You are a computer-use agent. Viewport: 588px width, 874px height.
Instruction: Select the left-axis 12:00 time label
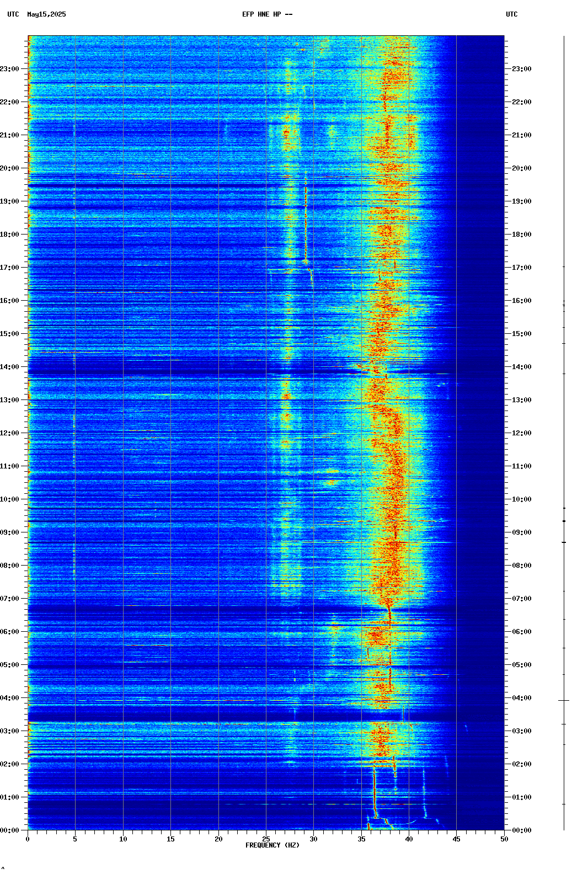point(10,433)
